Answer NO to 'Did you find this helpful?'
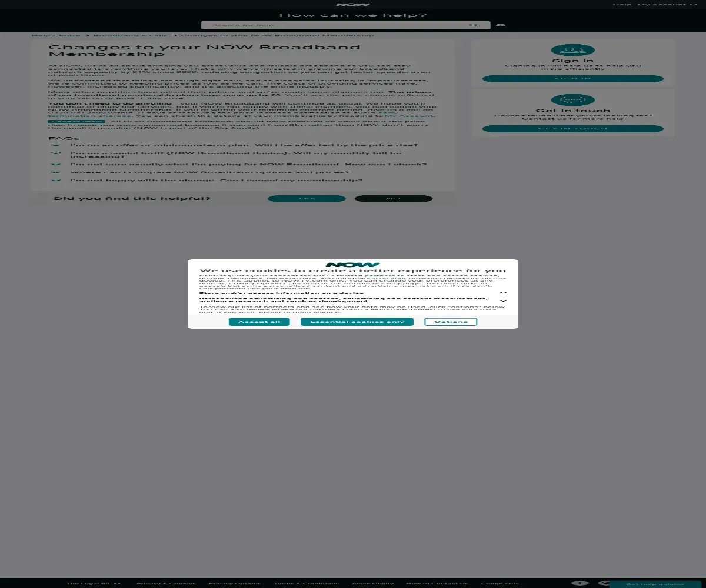 [394, 199]
